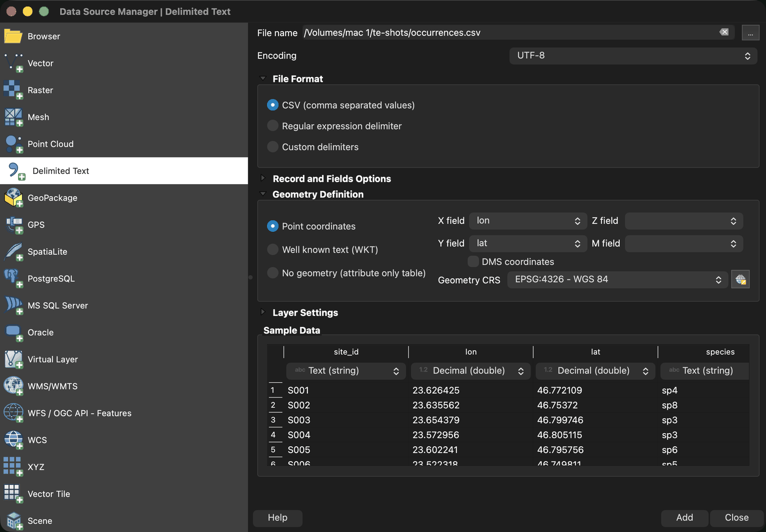Click the Scene icon

point(13,521)
